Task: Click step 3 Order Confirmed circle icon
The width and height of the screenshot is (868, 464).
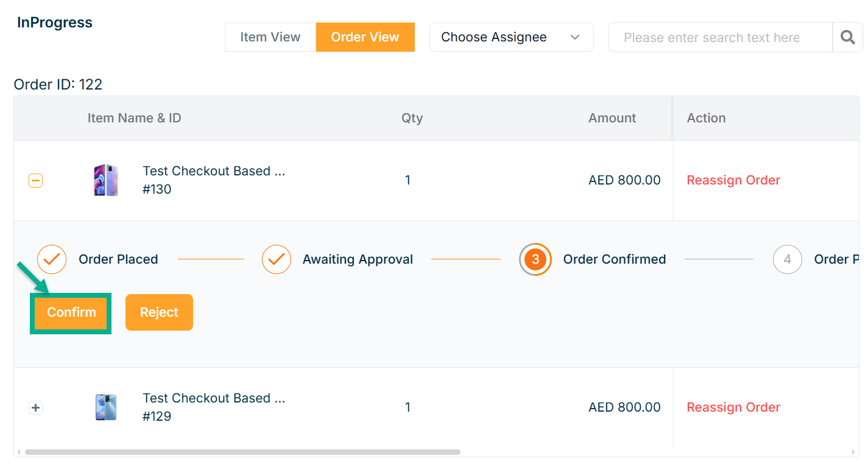Action: pos(535,259)
